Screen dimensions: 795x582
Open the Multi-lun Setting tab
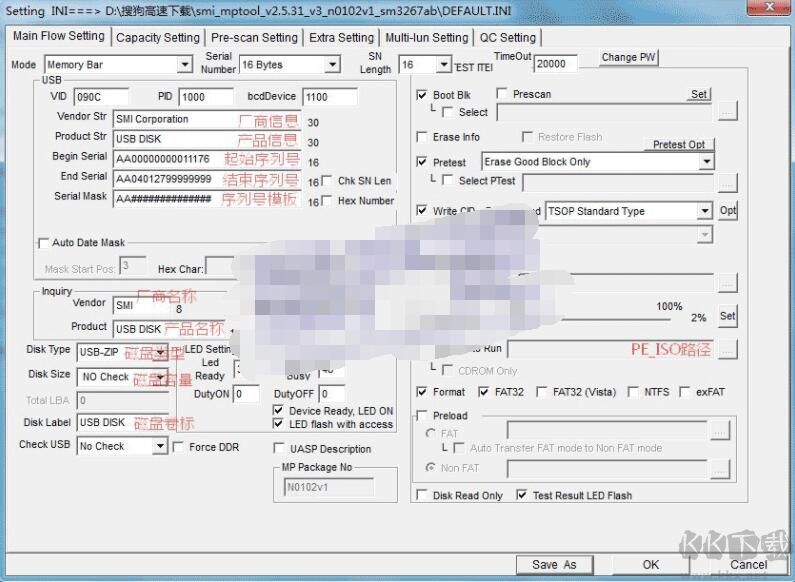point(426,38)
